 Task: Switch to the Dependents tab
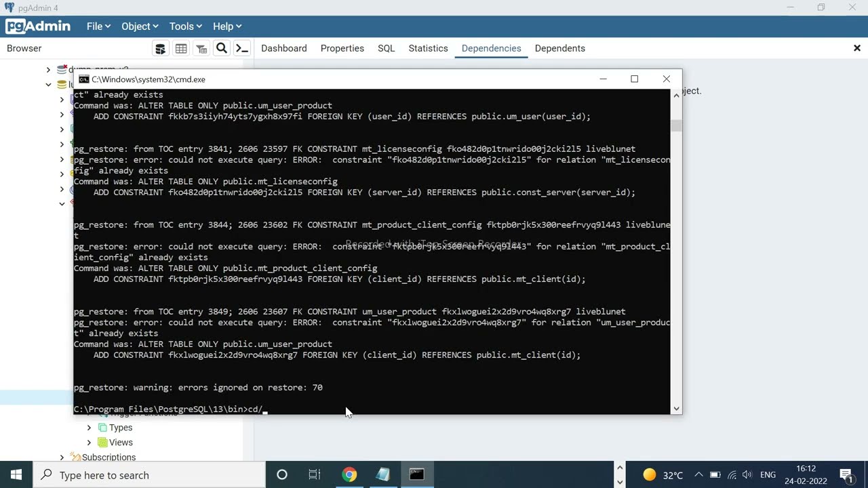click(x=560, y=48)
